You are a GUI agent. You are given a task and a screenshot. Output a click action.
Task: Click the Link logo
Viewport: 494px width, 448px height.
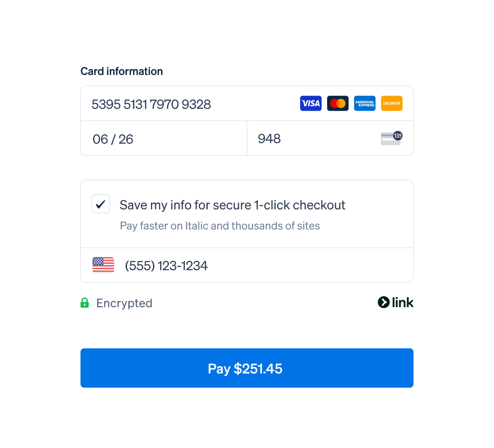coord(395,302)
